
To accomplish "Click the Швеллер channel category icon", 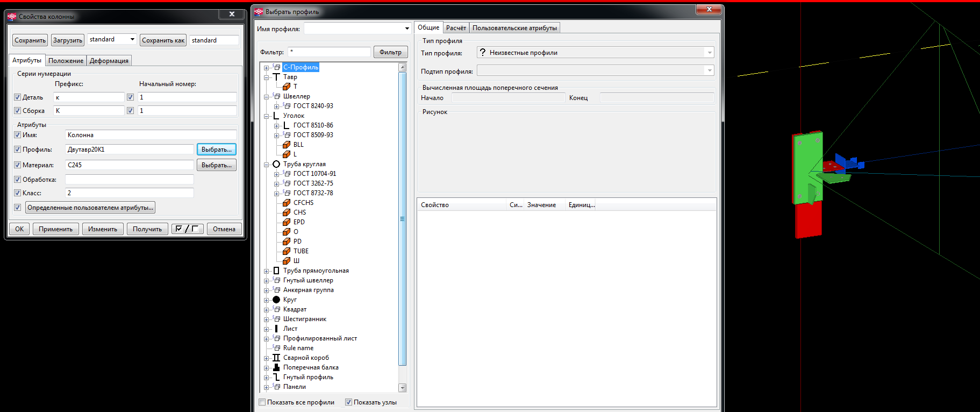I will 276,96.
